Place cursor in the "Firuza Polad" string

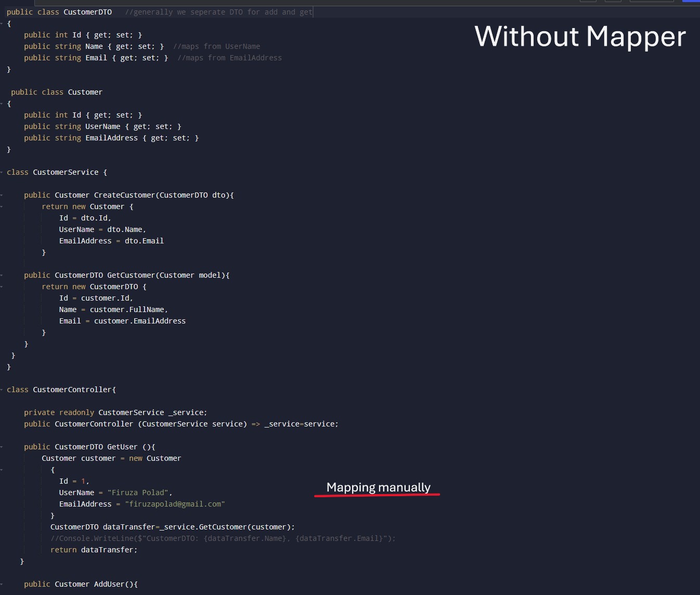click(x=138, y=493)
